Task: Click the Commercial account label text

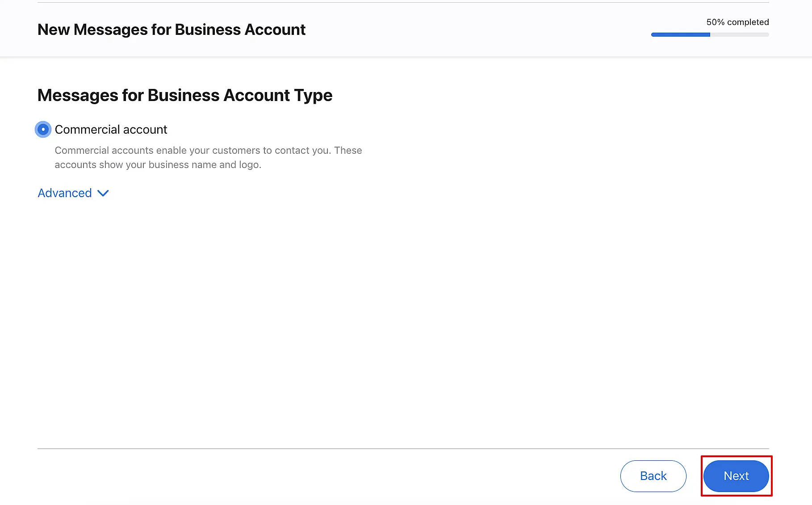Action: click(x=111, y=130)
